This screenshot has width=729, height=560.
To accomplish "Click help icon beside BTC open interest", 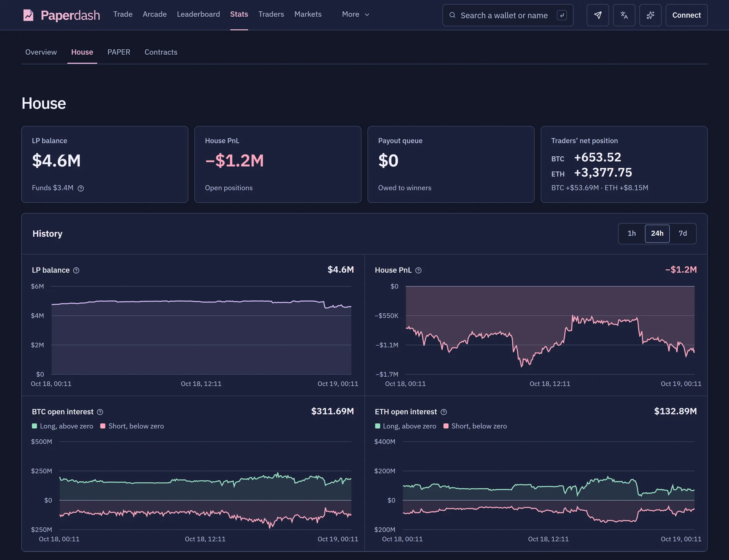I will (100, 412).
